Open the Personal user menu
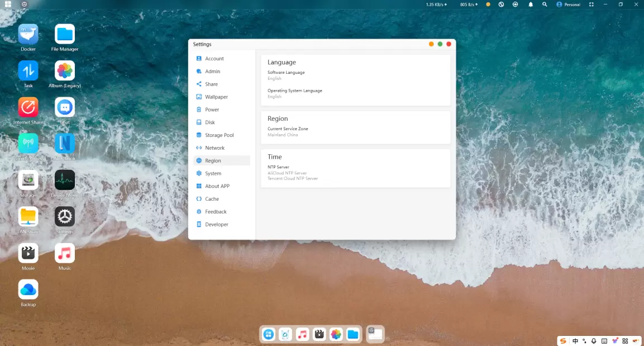This screenshot has height=346, width=644. click(568, 4)
